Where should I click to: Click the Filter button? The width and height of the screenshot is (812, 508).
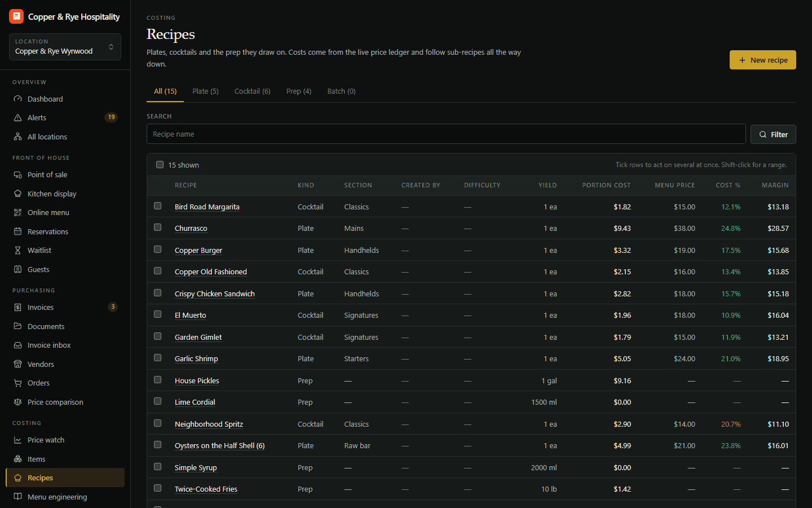(x=773, y=134)
